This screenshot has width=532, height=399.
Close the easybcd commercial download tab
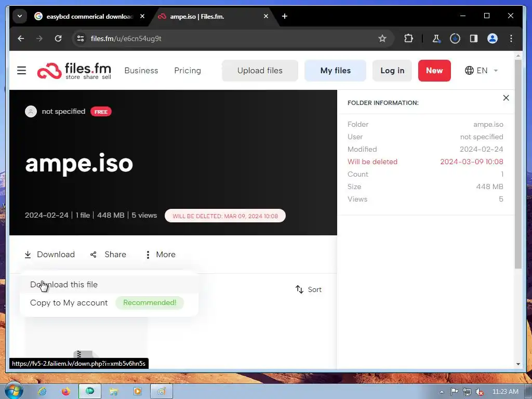pyautogui.click(x=142, y=16)
